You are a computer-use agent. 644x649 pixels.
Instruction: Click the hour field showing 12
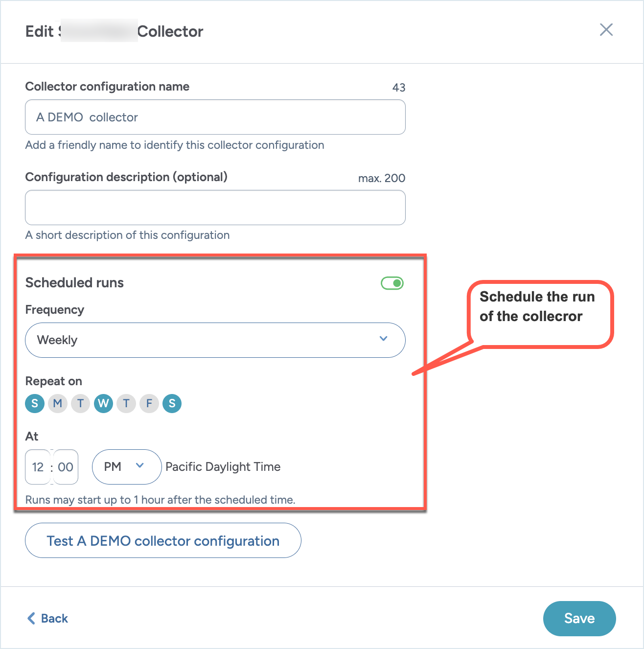(x=38, y=467)
